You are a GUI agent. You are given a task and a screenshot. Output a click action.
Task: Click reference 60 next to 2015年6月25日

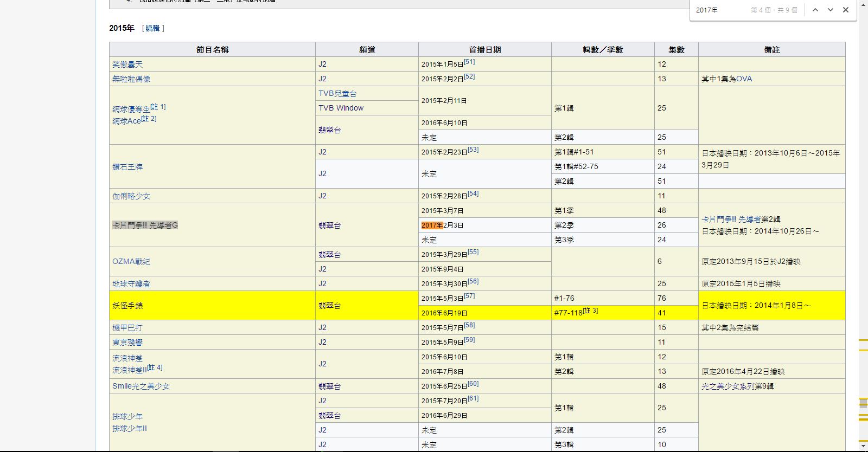click(x=473, y=384)
